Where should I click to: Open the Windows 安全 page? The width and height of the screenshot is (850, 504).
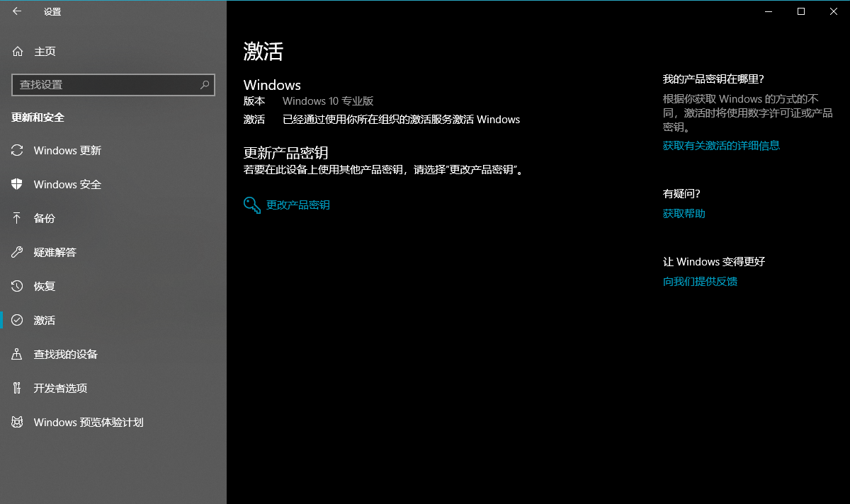click(113, 185)
